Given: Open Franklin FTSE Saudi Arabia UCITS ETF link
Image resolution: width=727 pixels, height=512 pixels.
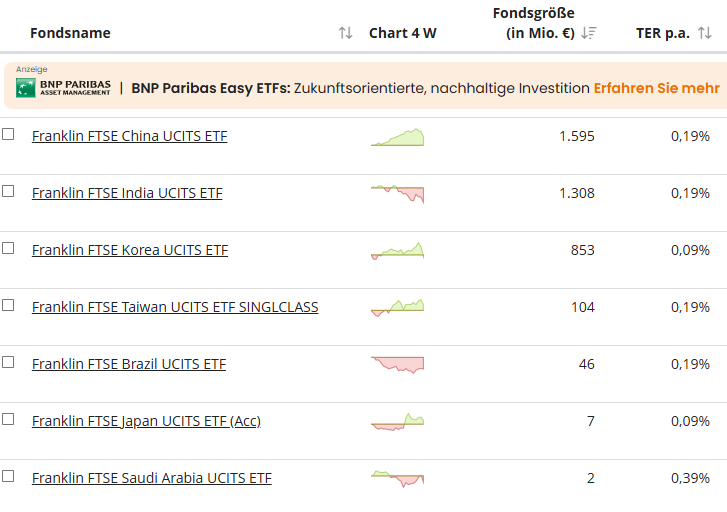Looking at the screenshot, I should [151, 478].
